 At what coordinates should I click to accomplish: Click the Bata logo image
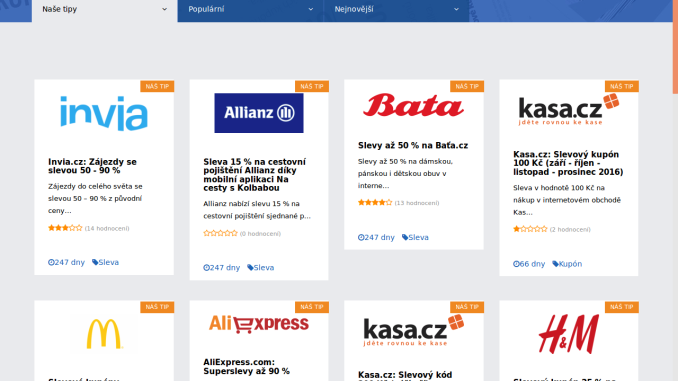[413, 105]
